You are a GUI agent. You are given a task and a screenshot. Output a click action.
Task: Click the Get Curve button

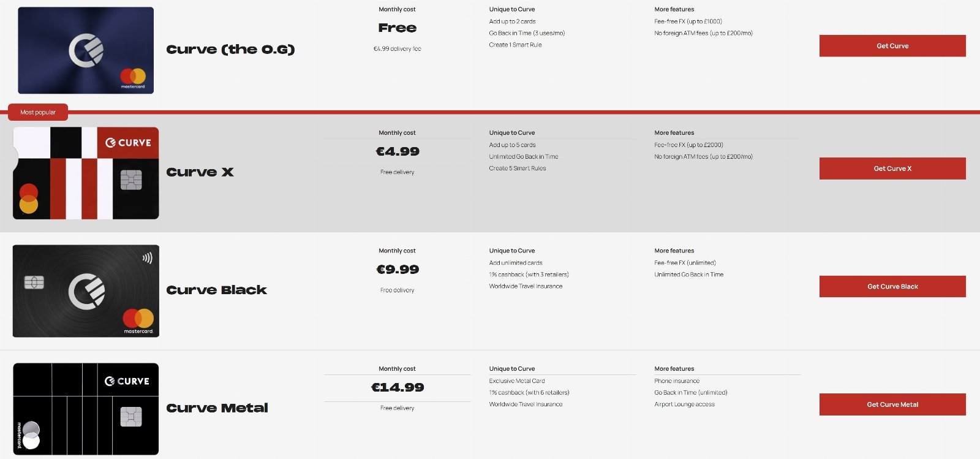[892, 46]
